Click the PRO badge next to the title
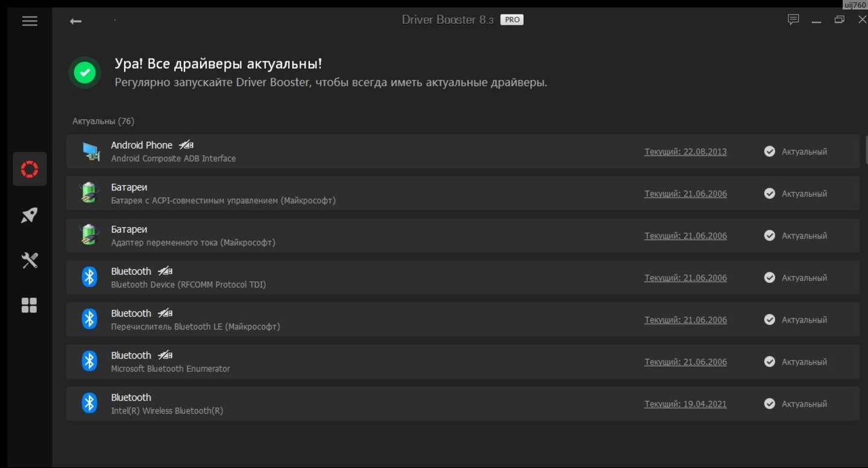The height and width of the screenshot is (468, 868). point(512,20)
